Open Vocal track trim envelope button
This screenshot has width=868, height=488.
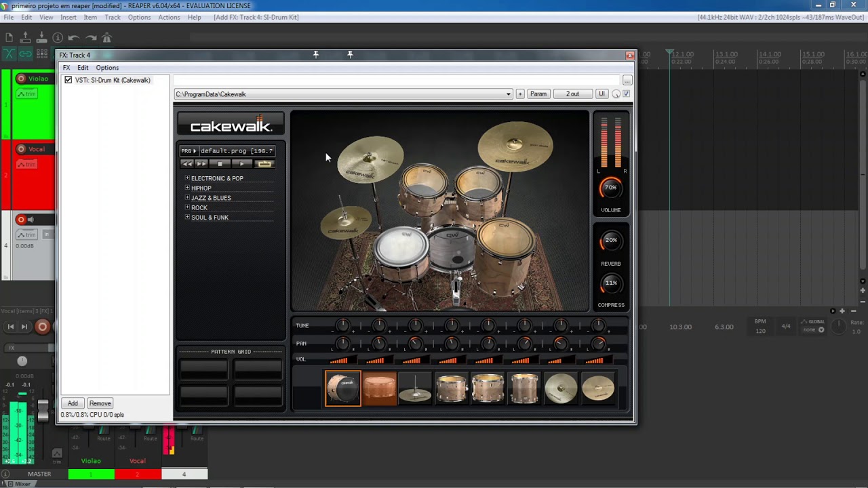pos(26,165)
